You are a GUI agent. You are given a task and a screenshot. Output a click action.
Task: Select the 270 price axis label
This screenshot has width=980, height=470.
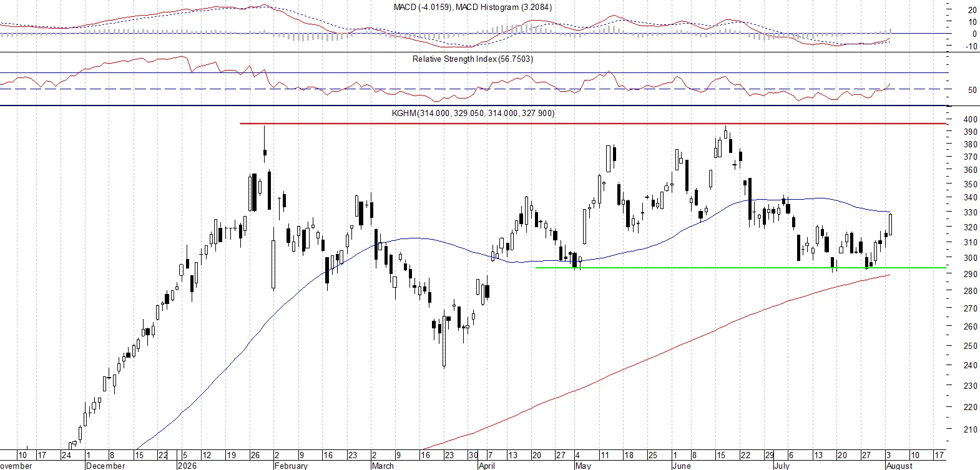pos(971,308)
